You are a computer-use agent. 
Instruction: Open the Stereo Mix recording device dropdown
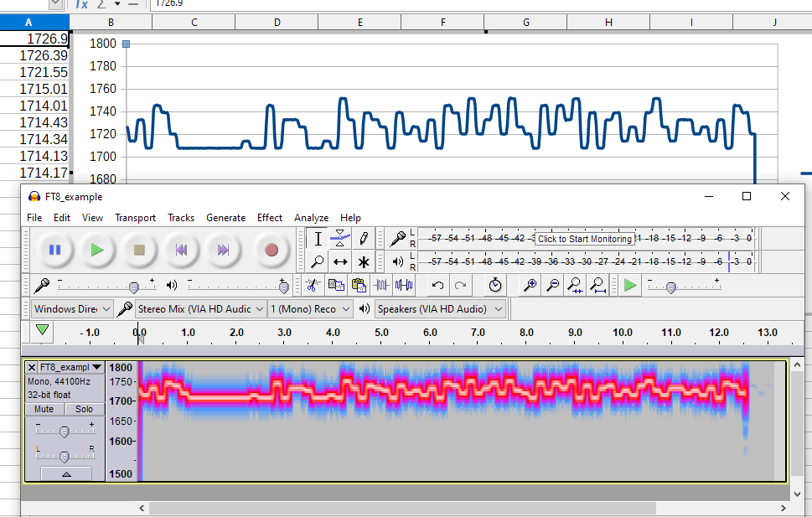(201, 309)
